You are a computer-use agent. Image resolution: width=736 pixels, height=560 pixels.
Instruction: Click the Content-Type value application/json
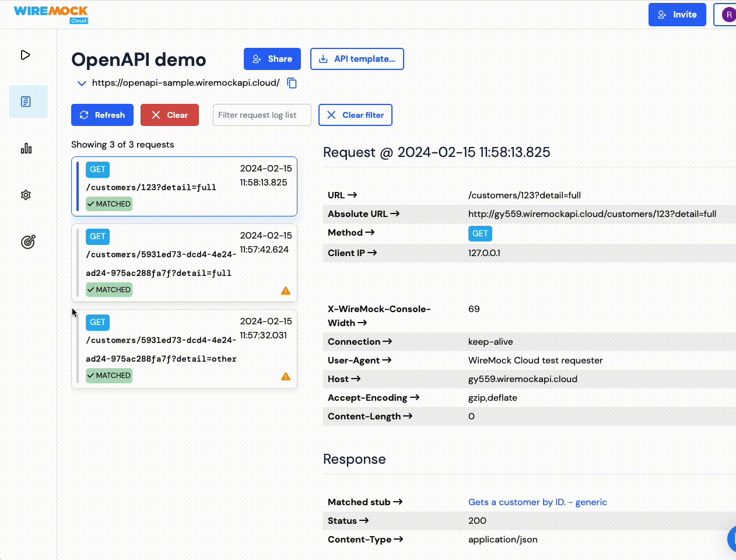[x=503, y=540]
